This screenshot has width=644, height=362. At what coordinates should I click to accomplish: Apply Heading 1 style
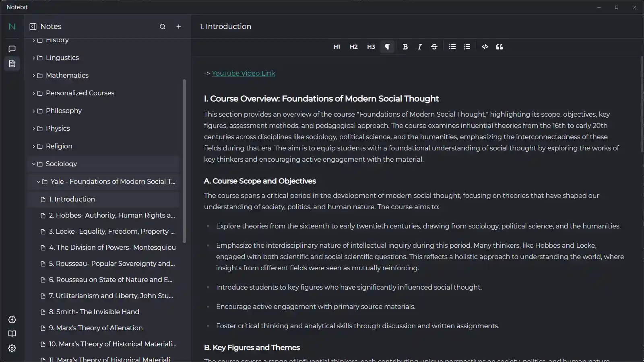click(x=336, y=46)
